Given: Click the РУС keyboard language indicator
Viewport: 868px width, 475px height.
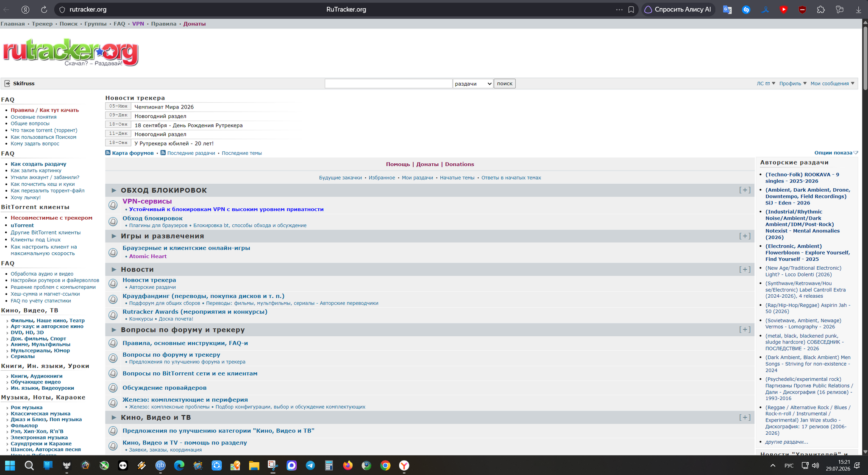Looking at the screenshot, I should point(789,465).
